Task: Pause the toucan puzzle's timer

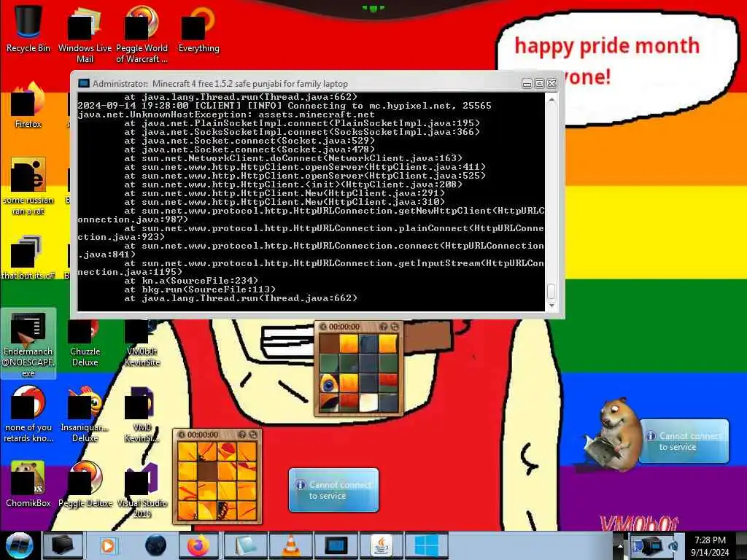Action: (x=323, y=327)
